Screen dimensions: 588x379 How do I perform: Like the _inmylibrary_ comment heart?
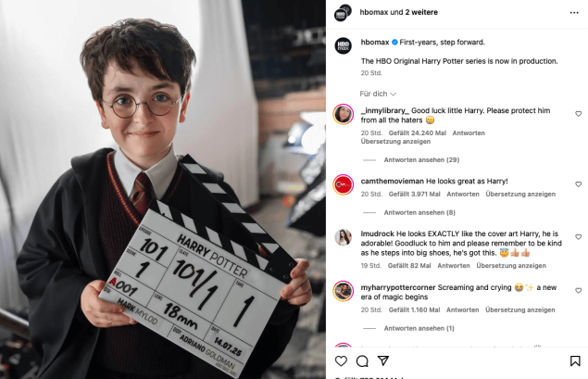(578, 114)
